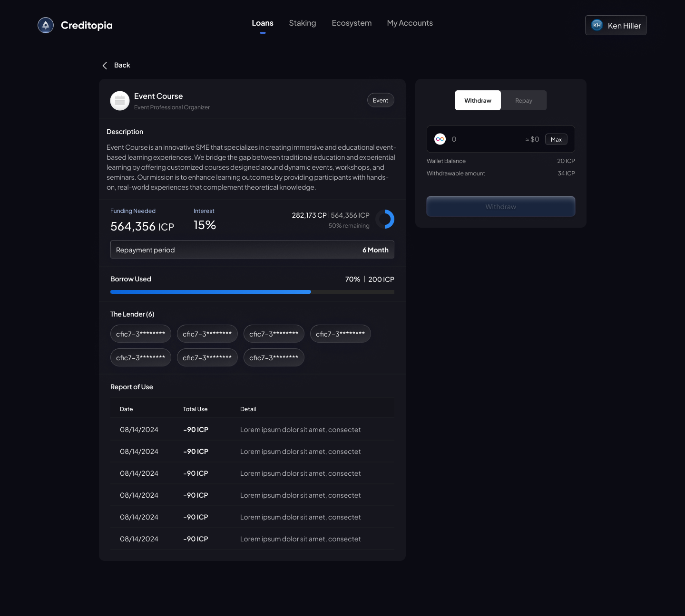Click the Event Course calendar avatar
This screenshot has width=685, height=616.
pos(120,101)
